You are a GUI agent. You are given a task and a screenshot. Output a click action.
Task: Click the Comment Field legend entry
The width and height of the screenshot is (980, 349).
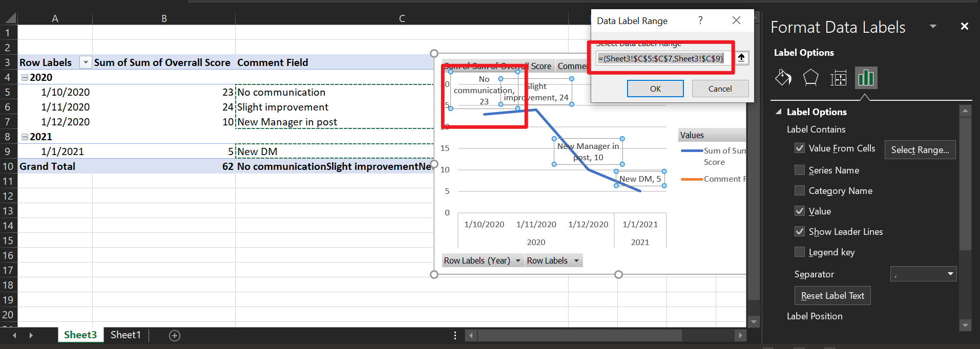714,179
